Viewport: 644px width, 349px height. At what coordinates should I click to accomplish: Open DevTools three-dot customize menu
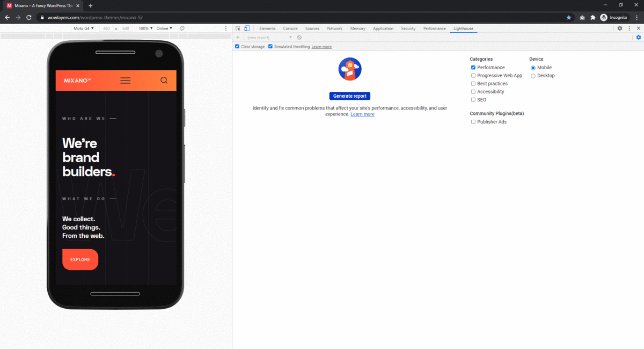click(630, 28)
